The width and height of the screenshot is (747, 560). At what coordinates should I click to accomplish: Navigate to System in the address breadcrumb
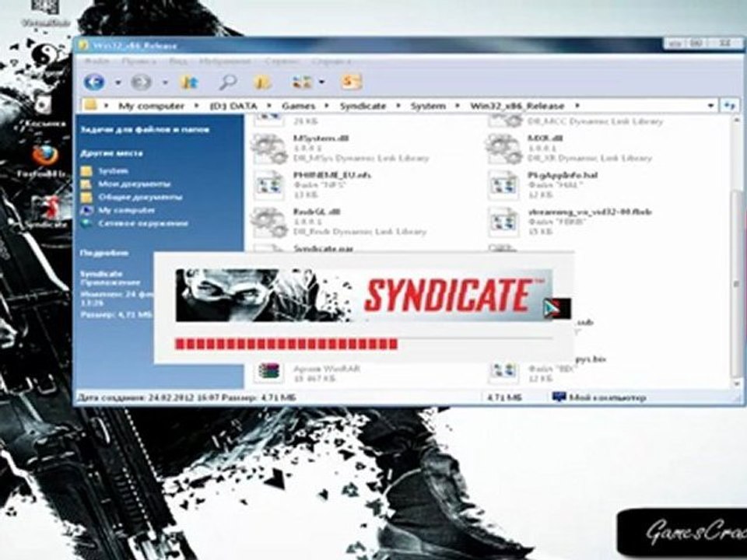pos(428,106)
